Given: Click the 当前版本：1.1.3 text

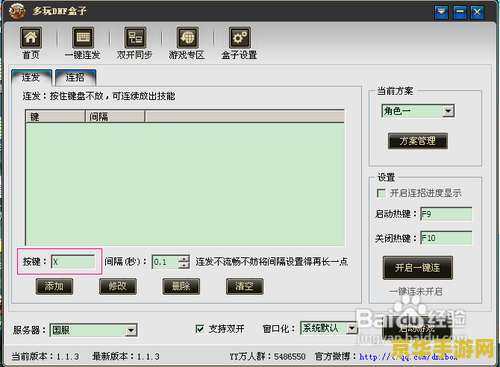Looking at the screenshot, I should pos(45,356).
